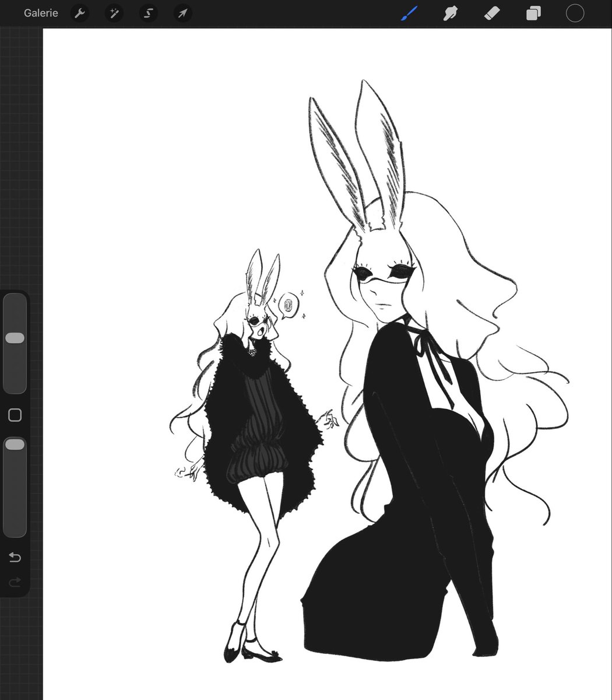Open the Adjustments magic wand menu

point(114,13)
